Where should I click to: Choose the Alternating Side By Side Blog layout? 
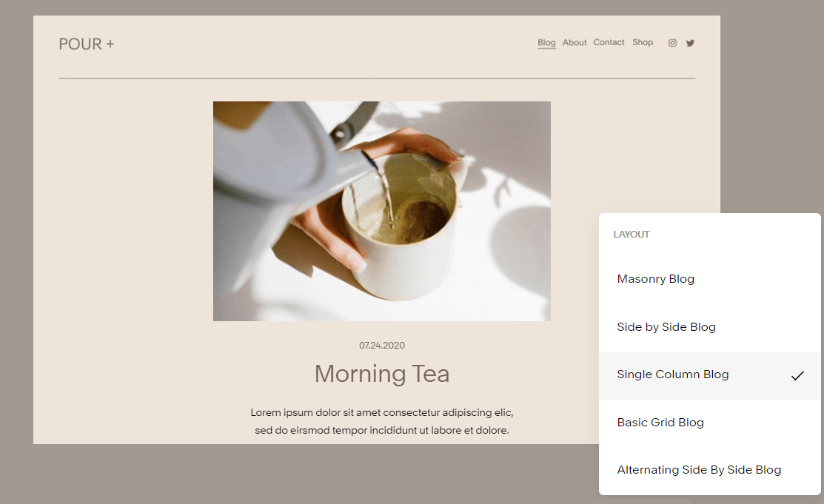[699, 469]
